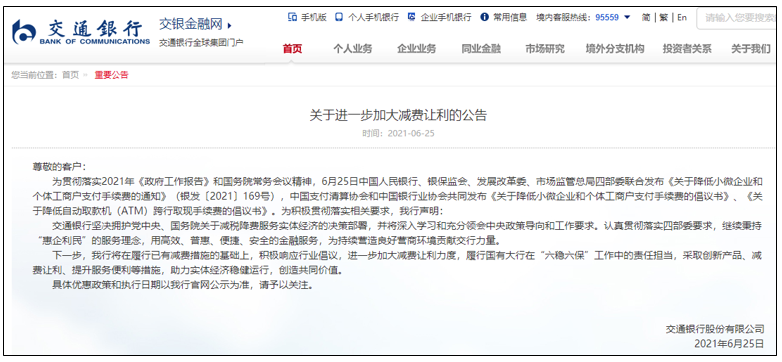This screenshot has width=782, height=362.
Task: Click the 个人手机银行 text link
Action: pos(374,17)
